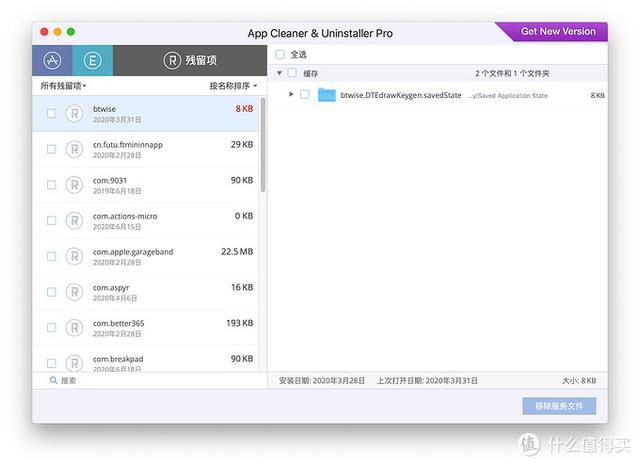
Task: Click the yellow minimize window button
Action: [x=58, y=32]
